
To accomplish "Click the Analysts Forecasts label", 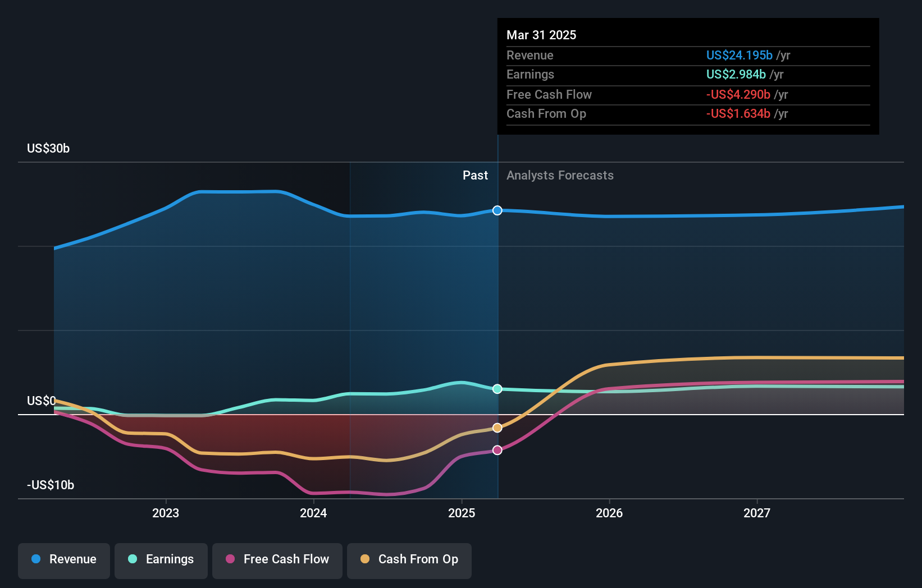I will 560,175.
